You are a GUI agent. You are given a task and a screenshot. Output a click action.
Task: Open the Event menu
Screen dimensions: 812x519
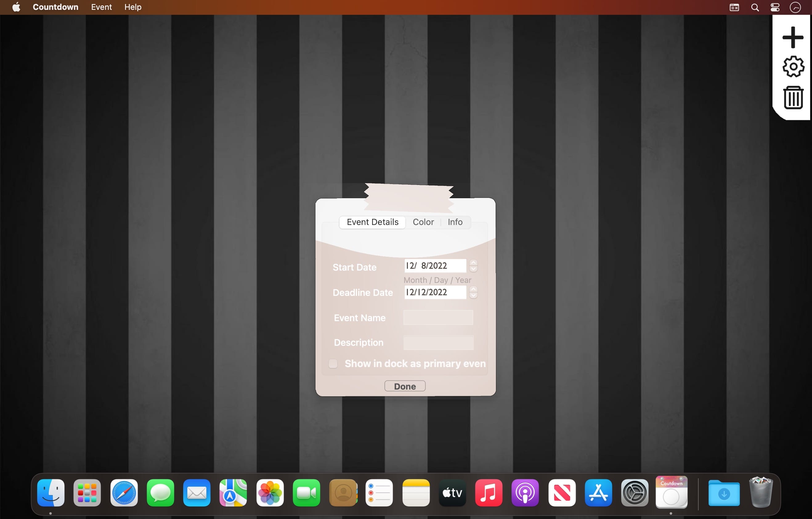[101, 7]
